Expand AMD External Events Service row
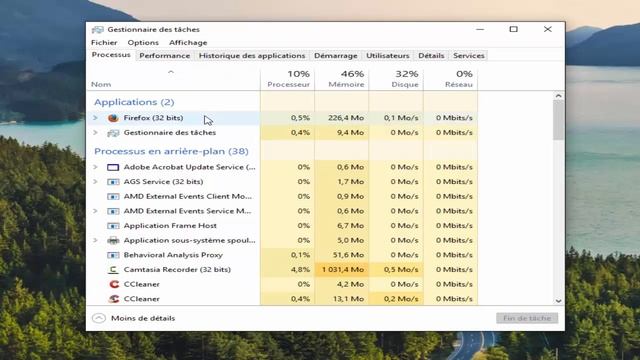640x360 pixels. (x=95, y=211)
